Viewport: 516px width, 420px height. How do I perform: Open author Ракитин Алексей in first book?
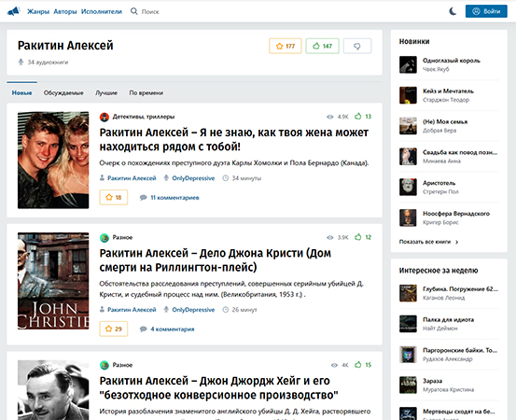(x=132, y=178)
